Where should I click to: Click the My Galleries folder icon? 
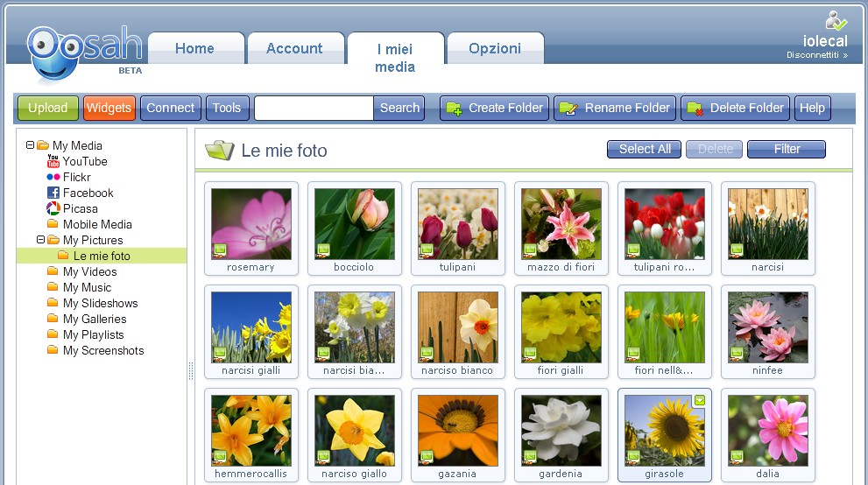tap(53, 319)
